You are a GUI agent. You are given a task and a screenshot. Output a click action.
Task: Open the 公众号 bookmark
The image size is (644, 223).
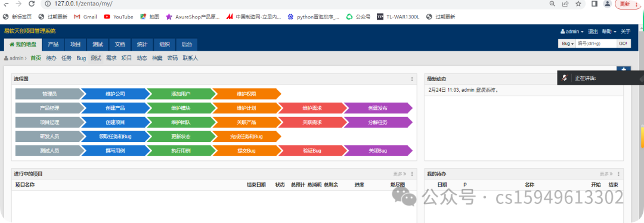point(358,17)
